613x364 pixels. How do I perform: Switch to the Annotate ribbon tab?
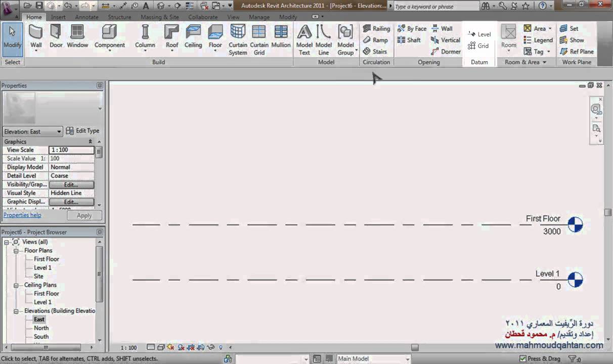tap(86, 17)
